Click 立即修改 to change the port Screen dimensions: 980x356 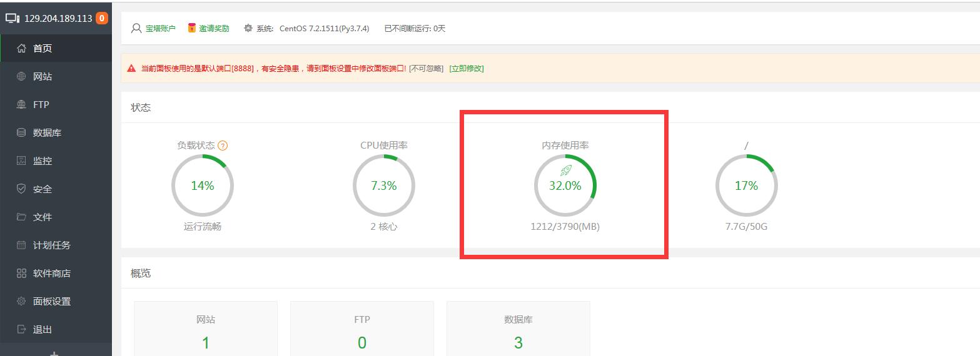[467, 69]
